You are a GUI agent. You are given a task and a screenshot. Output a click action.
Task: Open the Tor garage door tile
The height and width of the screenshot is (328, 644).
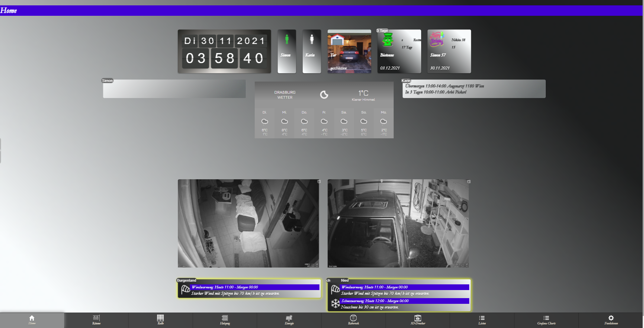349,51
